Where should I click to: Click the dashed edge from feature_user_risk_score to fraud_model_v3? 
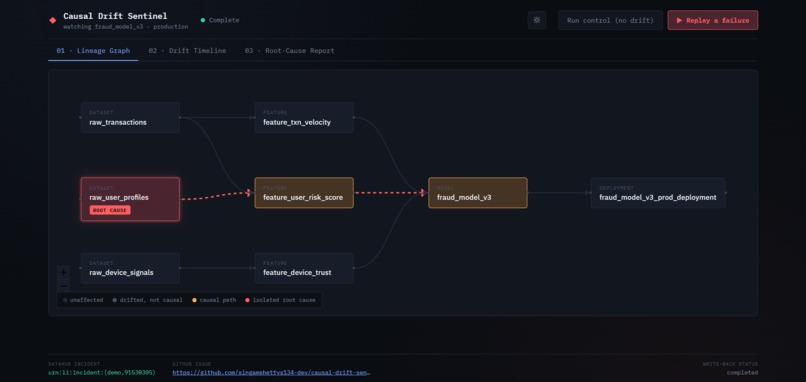click(390, 193)
